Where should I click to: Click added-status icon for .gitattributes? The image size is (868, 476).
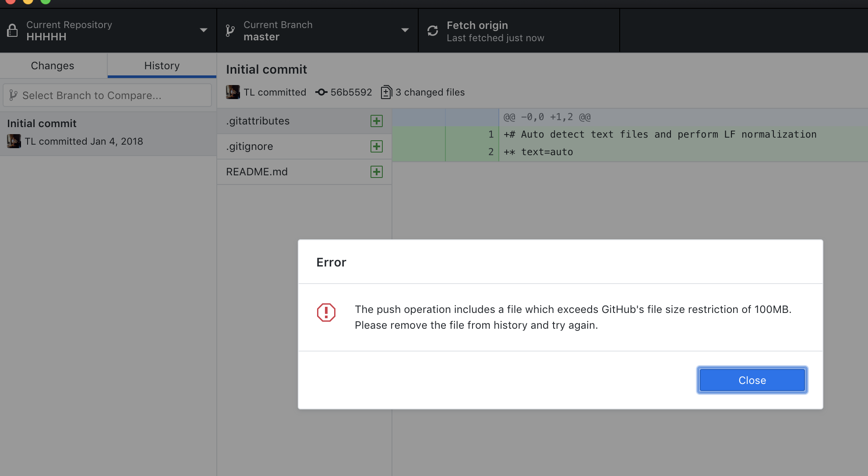[377, 121]
